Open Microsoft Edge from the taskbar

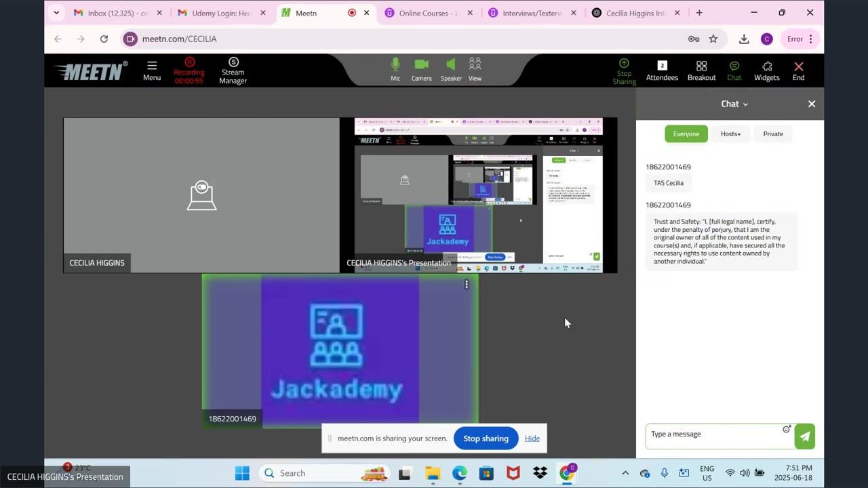[460, 473]
